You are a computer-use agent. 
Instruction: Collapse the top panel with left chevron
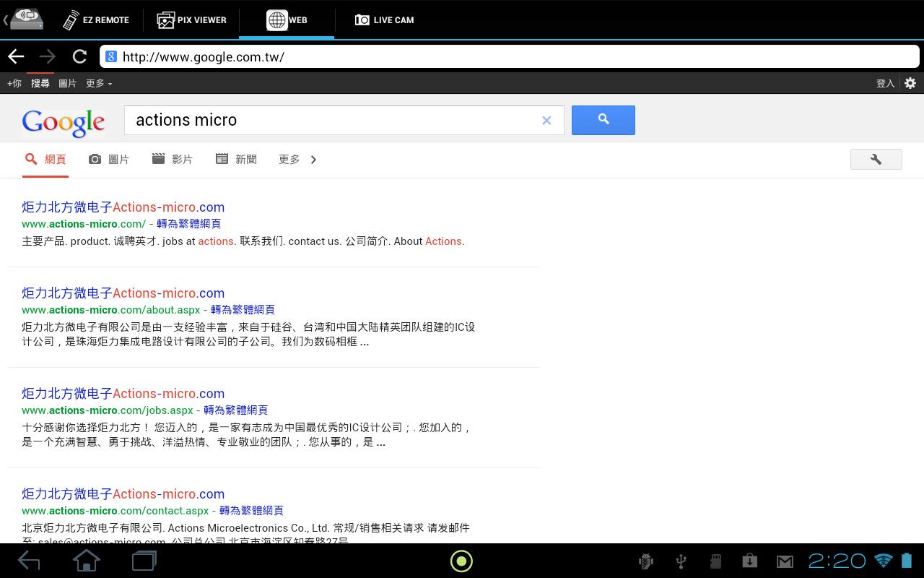coord(5,20)
